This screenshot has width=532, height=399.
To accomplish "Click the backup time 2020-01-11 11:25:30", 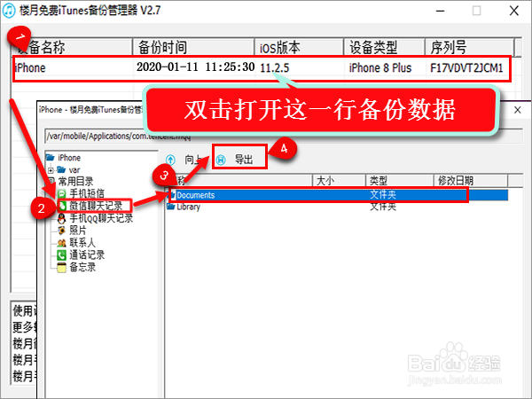I will 195,67.
